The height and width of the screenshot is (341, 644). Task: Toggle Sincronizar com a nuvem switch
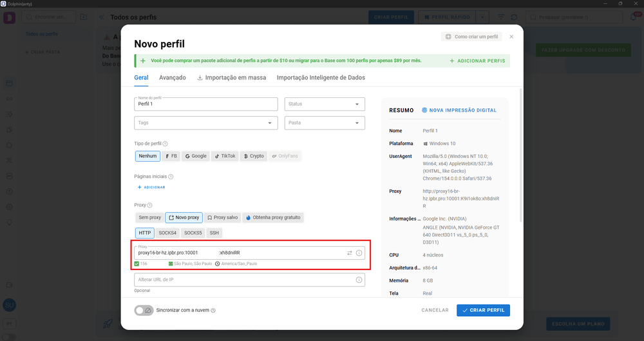coord(144,311)
